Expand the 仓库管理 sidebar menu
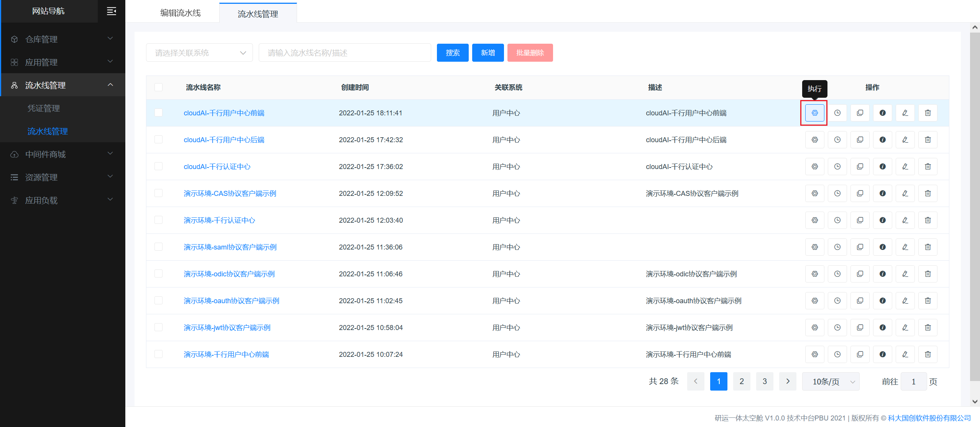 63,39
